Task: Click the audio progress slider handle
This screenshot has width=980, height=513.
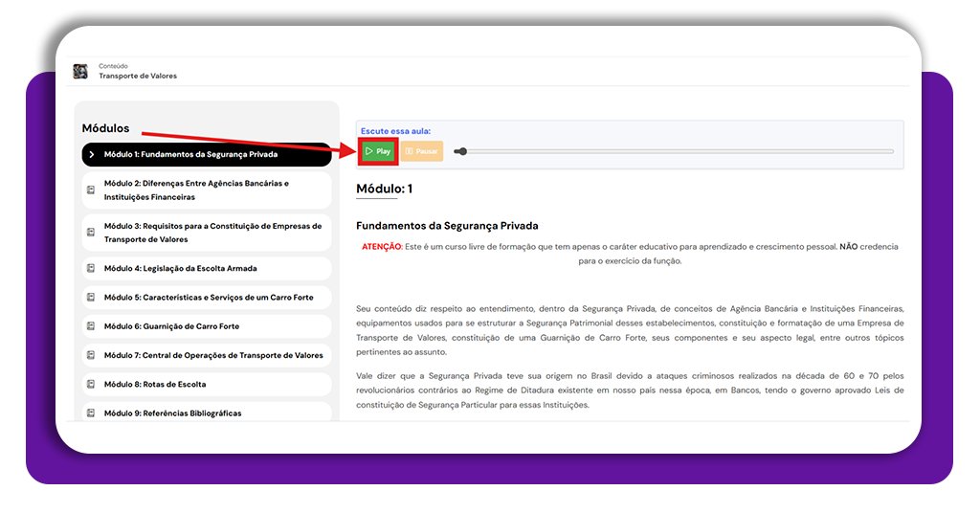Action: [x=460, y=151]
